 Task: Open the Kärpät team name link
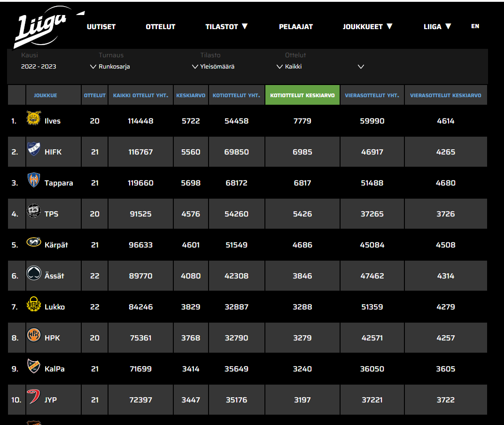[x=56, y=245]
